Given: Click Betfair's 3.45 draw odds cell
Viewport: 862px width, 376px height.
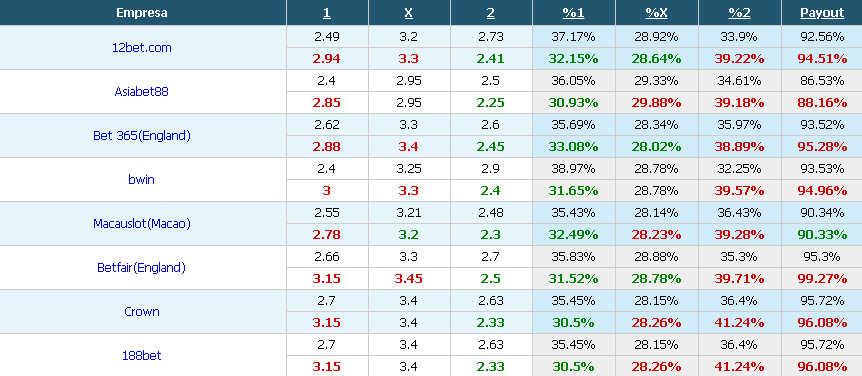Looking at the screenshot, I should tap(408, 279).
